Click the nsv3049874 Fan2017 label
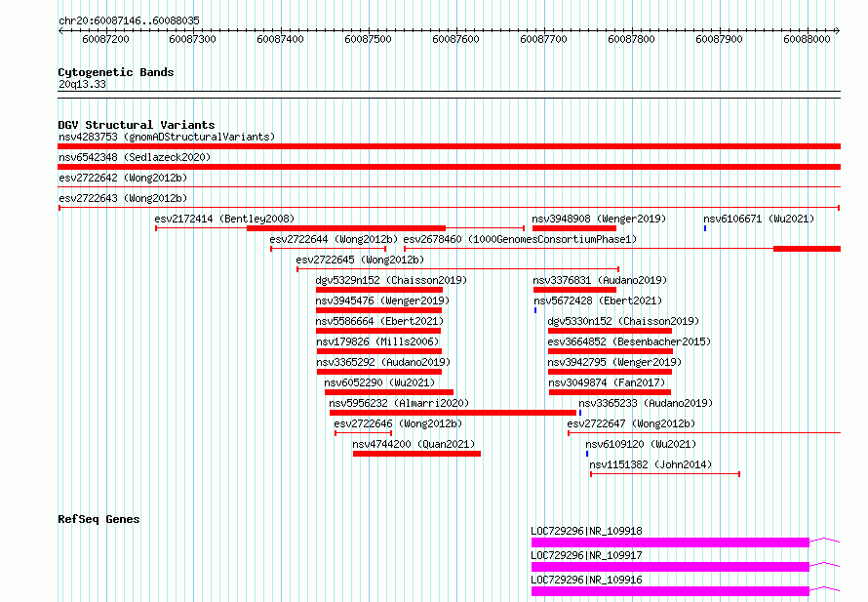The image size is (868, 602). (607, 382)
